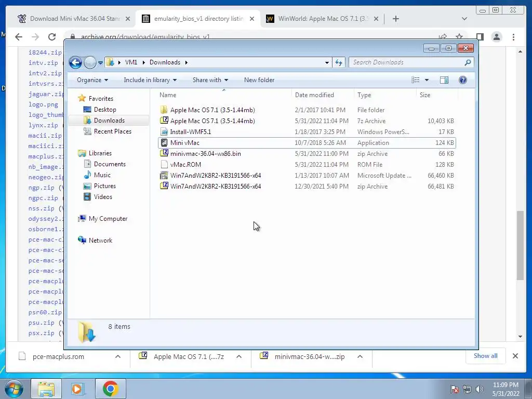Open pce-macplus.rom download options arrow
The width and height of the screenshot is (532, 399).
118,356
